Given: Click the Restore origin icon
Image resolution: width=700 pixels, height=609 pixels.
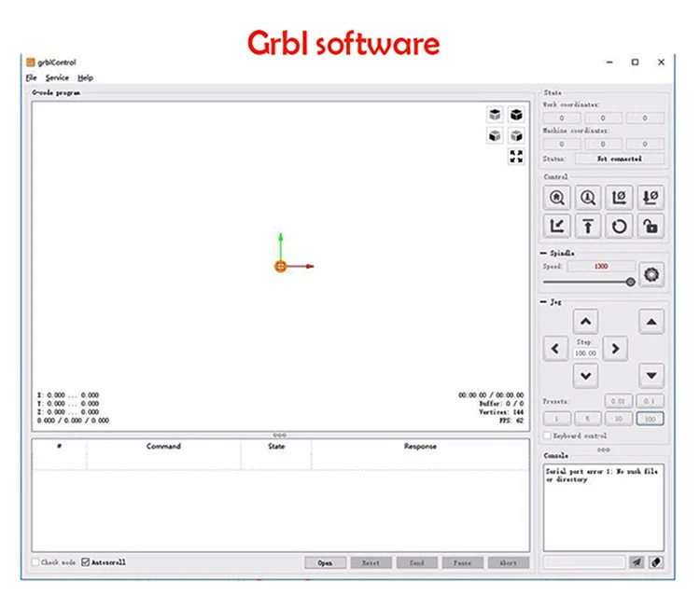Looking at the screenshot, I should [556, 227].
